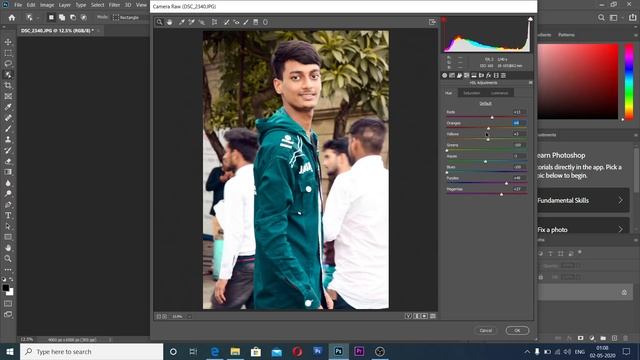This screenshot has width=640, height=360.
Task: Toggle Quick Mask mode in Photoshop toolbar
Action: [8, 304]
